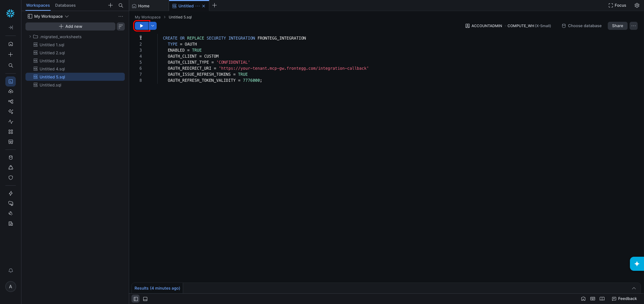644x304 pixels.
Task: Open the documentation book icon in status bar
Action: (602, 299)
